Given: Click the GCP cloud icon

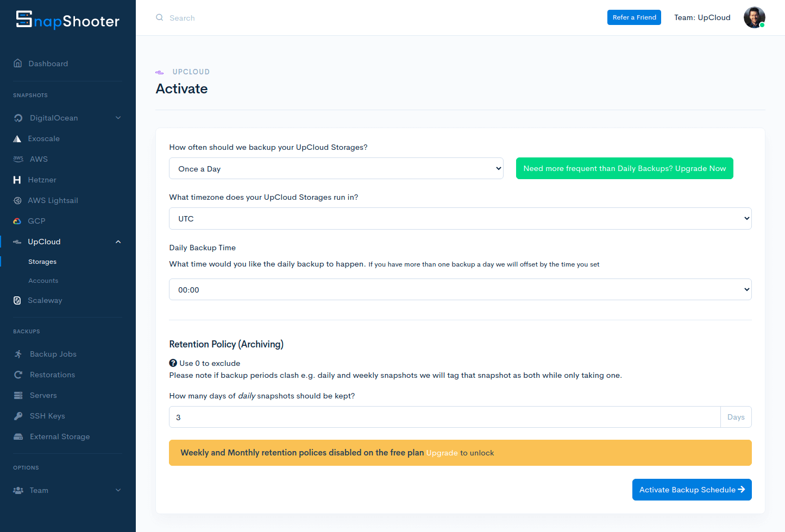Looking at the screenshot, I should click(17, 221).
